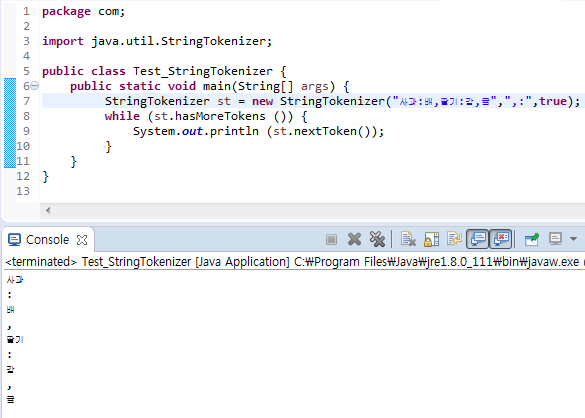
Task: Click 'args' parameter on line 6
Action: pyautogui.click(x=315, y=87)
